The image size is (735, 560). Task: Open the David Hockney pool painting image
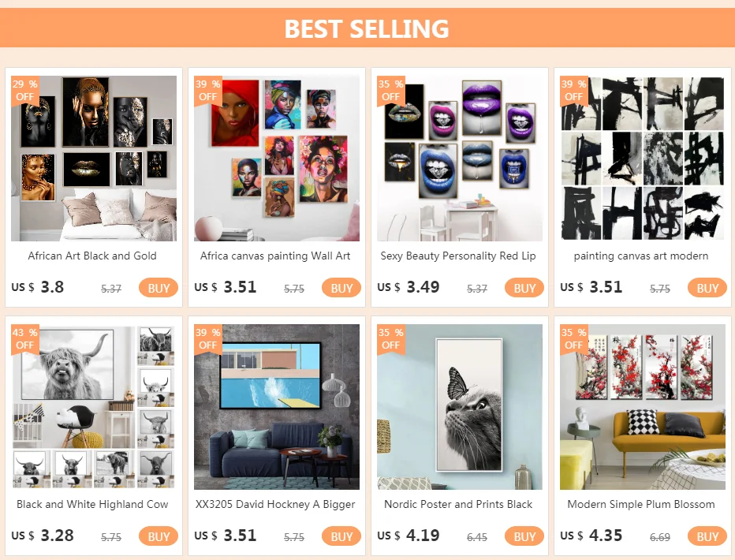[277, 407]
